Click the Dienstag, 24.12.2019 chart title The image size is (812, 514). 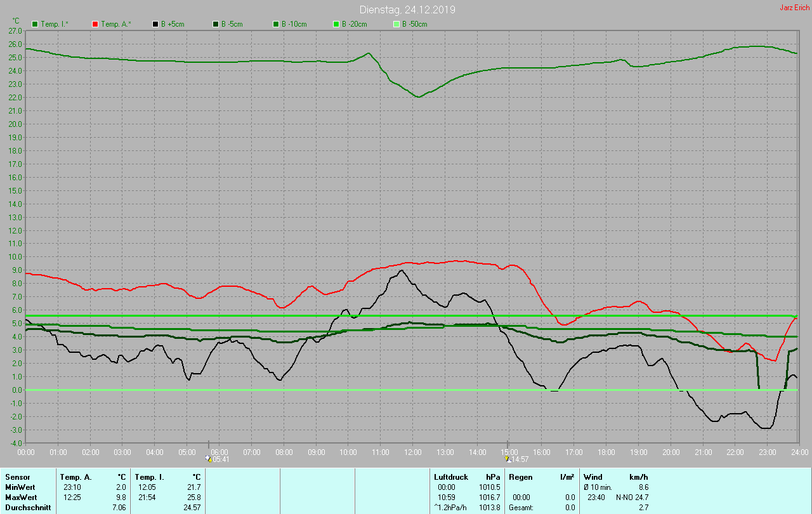point(407,10)
